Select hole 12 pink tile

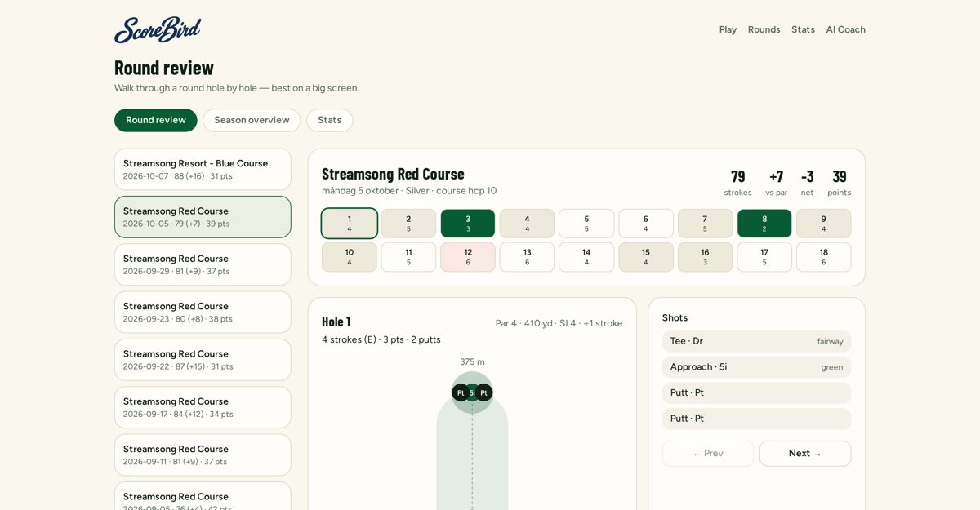click(468, 257)
